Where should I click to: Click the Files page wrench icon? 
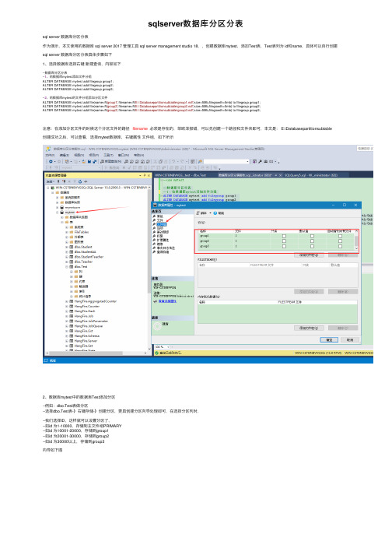(x=154, y=220)
